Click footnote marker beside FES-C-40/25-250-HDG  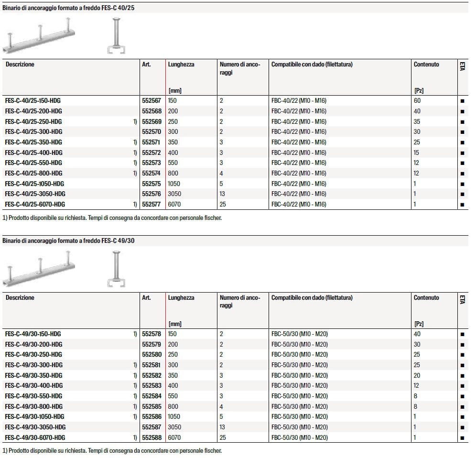(135, 122)
